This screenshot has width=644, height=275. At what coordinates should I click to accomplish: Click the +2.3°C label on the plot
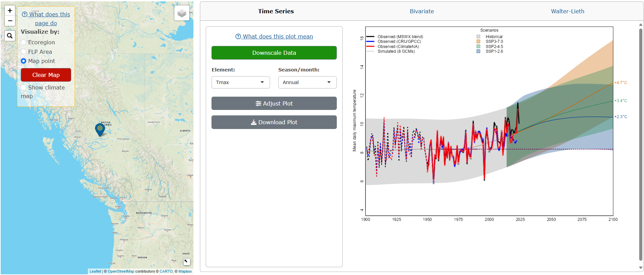(621, 117)
